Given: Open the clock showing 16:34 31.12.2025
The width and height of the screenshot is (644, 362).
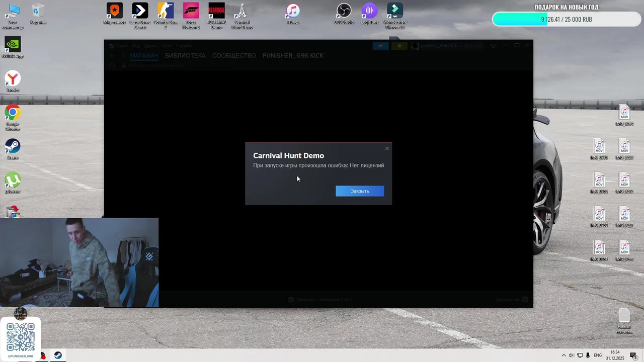Looking at the screenshot, I should coord(615,355).
